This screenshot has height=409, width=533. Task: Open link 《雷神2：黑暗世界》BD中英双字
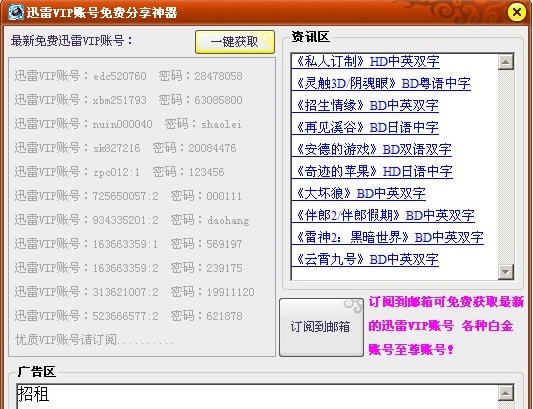click(388, 237)
